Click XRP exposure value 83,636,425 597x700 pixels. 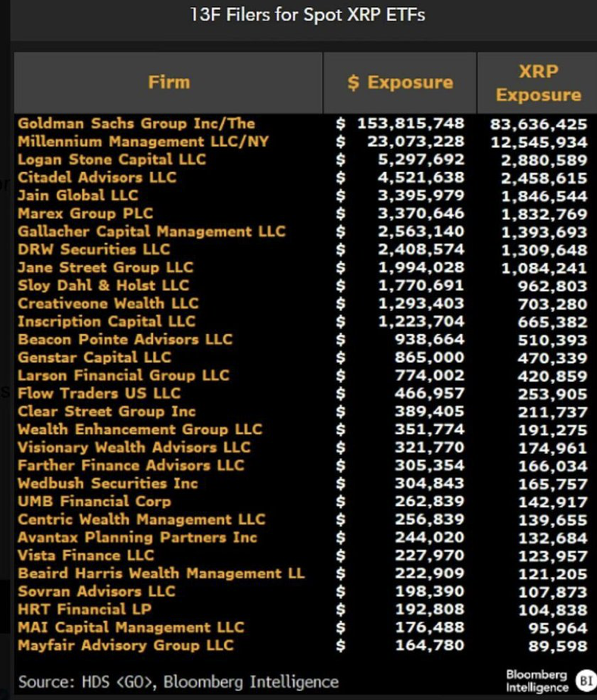point(538,123)
